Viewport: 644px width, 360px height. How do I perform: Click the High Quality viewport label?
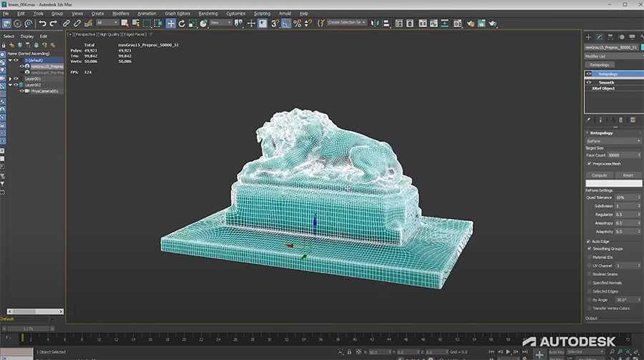(x=109, y=34)
